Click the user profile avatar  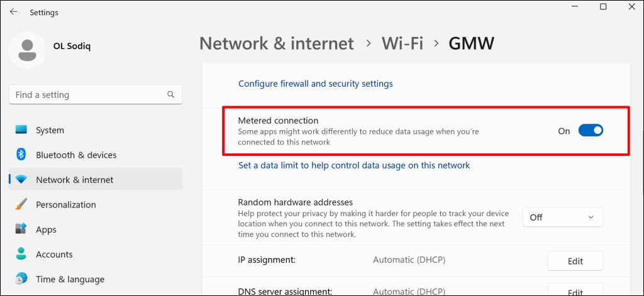click(x=27, y=51)
